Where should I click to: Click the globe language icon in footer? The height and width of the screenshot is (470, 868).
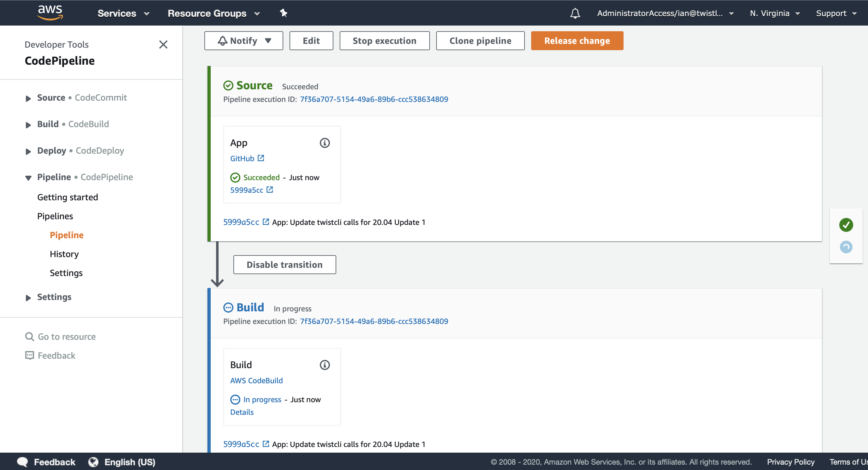93,462
